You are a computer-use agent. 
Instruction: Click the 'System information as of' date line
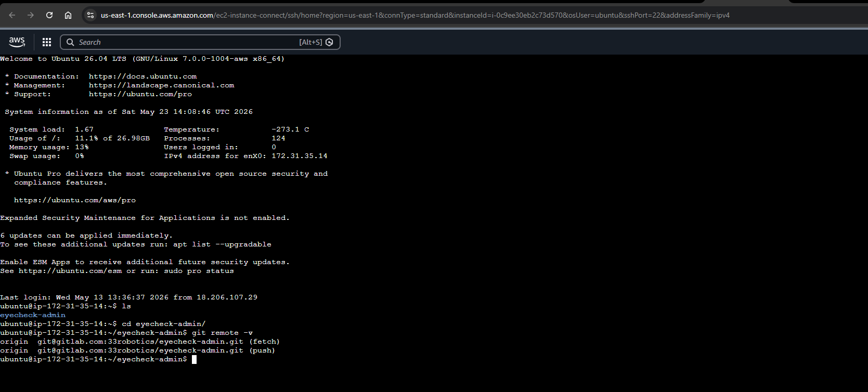point(129,112)
